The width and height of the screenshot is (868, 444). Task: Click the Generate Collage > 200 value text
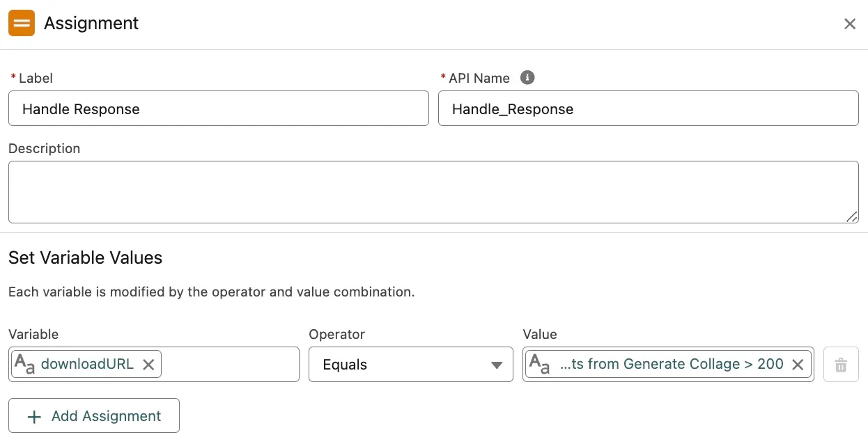point(672,364)
